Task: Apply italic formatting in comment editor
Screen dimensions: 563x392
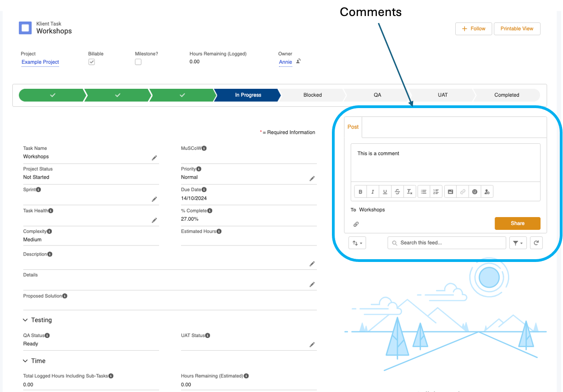Action: 373,192
